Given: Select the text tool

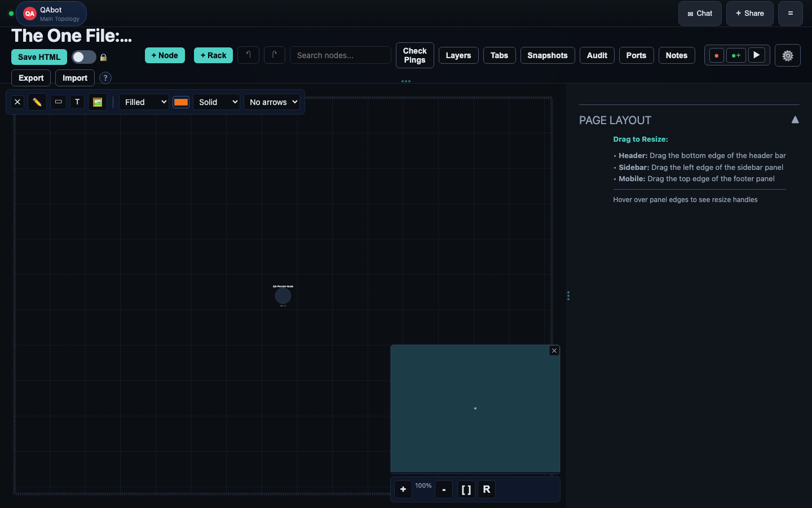Looking at the screenshot, I should (77, 102).
